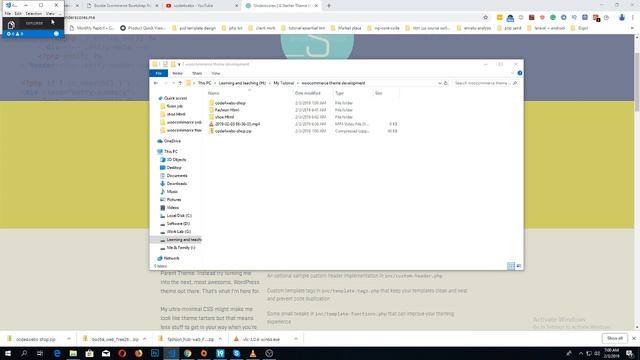Bookmark this page with the star icon
The height and width of the screenshot is (360, 640).
point(485,18)
